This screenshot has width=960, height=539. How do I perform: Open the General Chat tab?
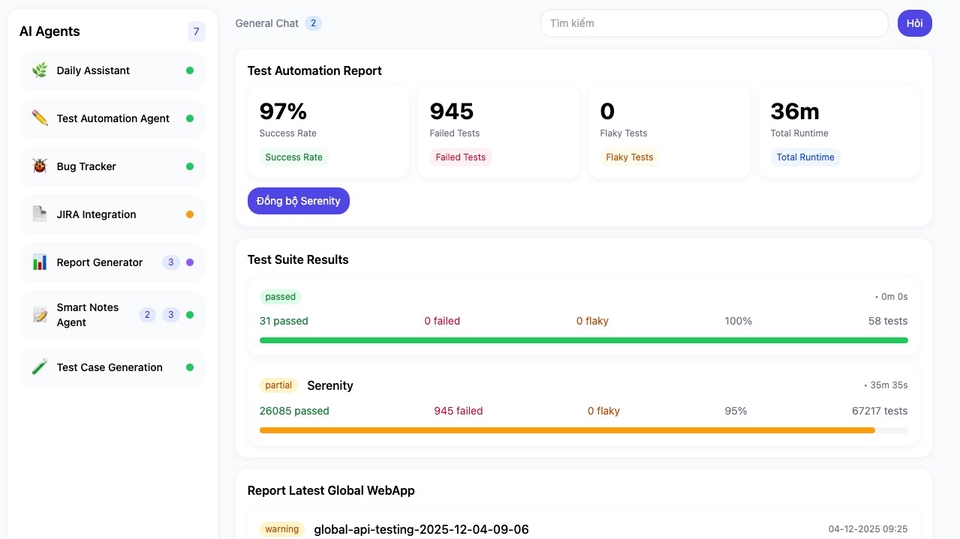tap(267, 23)
